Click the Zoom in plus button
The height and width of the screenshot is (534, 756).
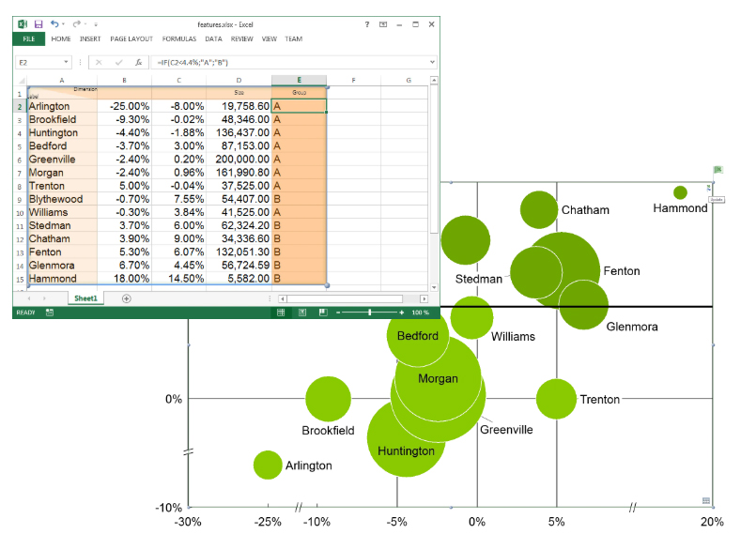tap(402, 312)
